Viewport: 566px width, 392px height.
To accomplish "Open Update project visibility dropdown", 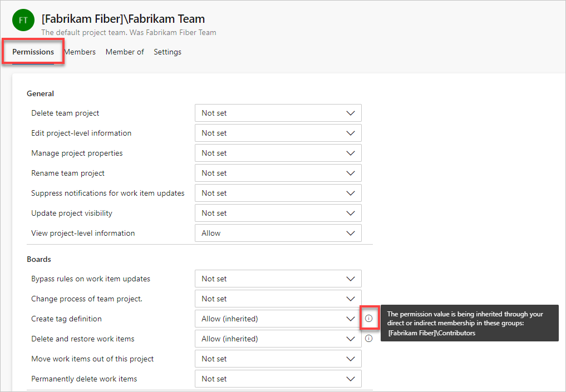I will click(278, 213).
